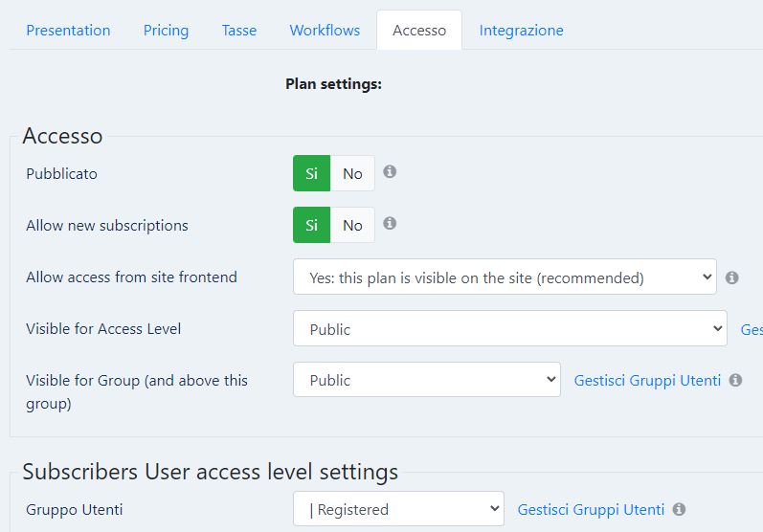Open info icon for site frontend access
The width and height of the screenshot is (763, 532).
click(731, 277)
